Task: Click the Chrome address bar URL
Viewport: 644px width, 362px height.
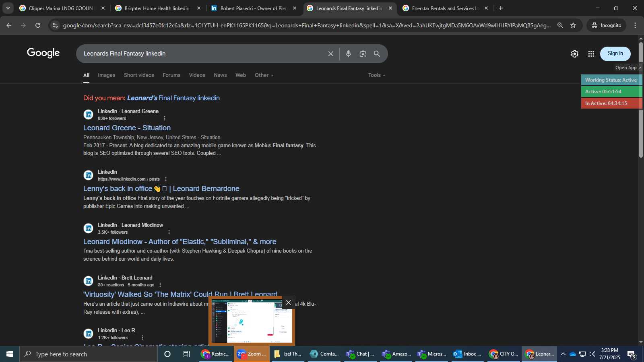Action: point(307,25)
